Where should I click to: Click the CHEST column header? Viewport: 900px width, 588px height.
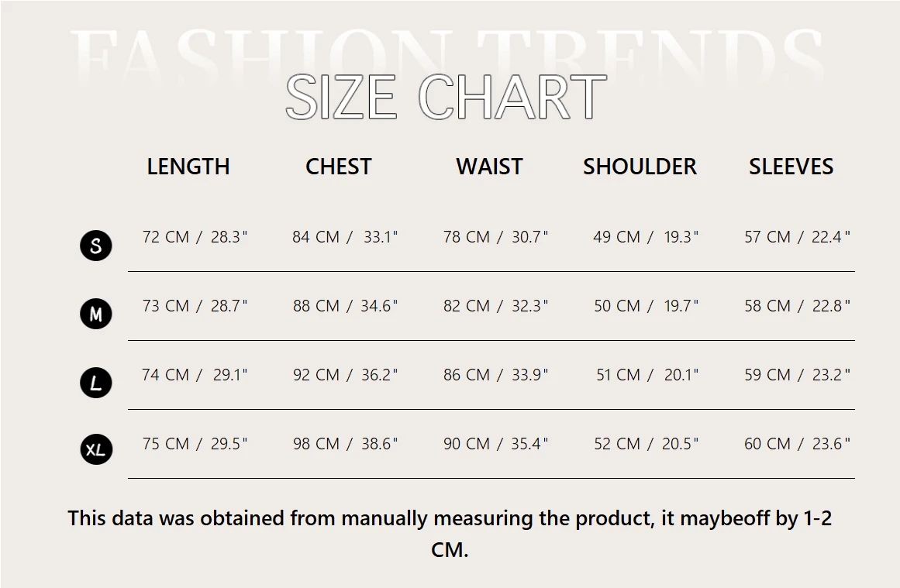[339, 167]
